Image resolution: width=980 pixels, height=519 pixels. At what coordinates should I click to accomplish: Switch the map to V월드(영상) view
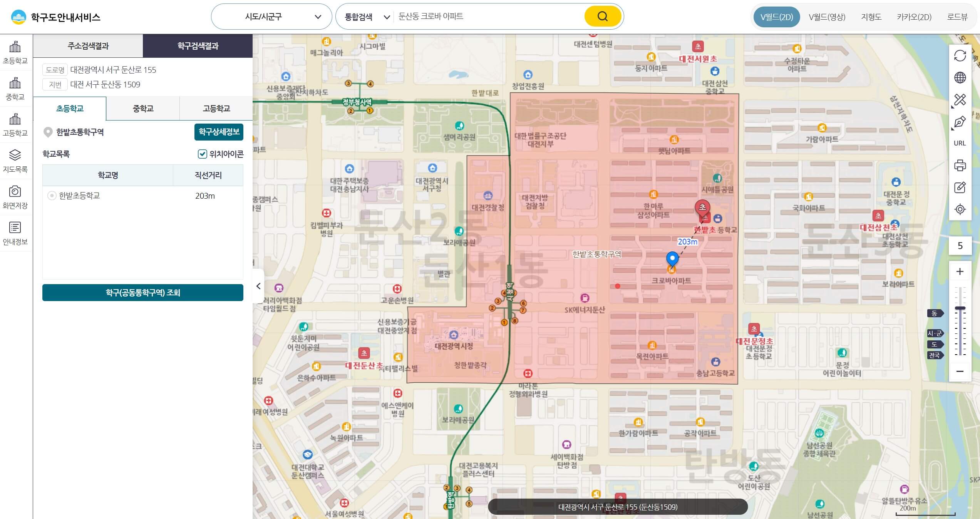pos(827,17)
